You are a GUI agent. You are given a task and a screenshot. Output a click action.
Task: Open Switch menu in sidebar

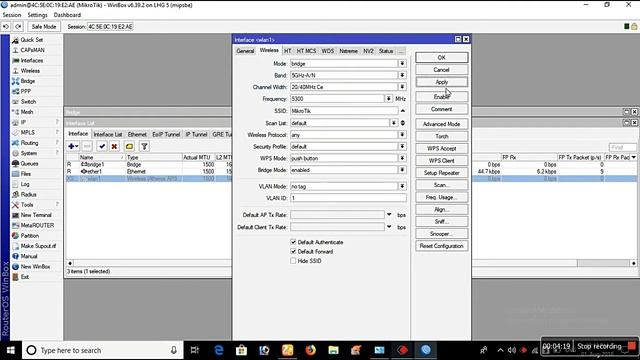(28, 102)
